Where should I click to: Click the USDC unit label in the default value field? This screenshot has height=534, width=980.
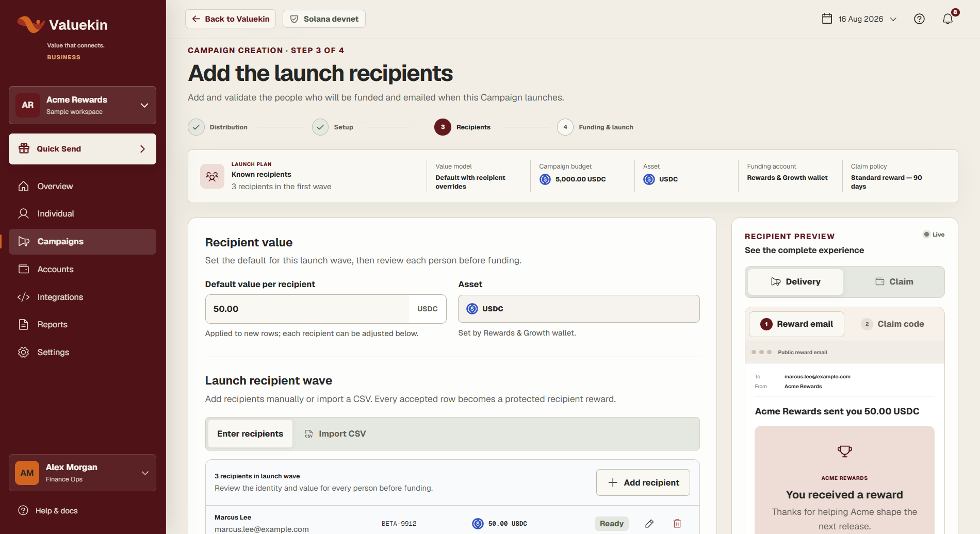(x=427, y=309)
